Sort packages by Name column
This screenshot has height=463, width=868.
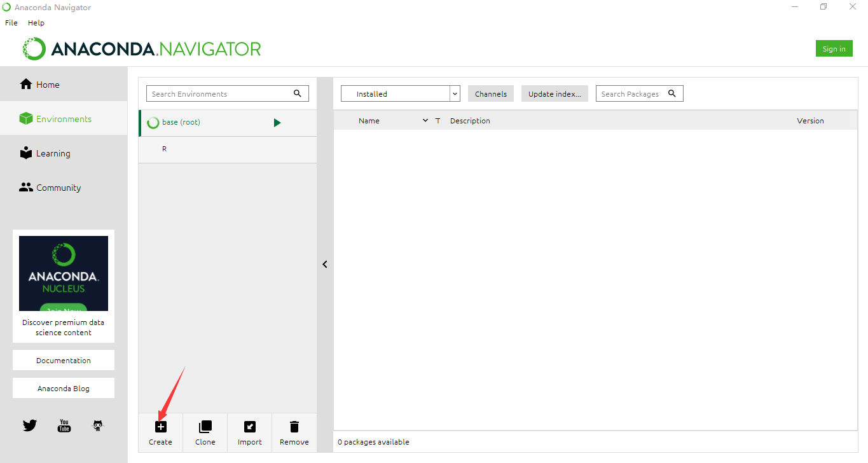(369, 120)
